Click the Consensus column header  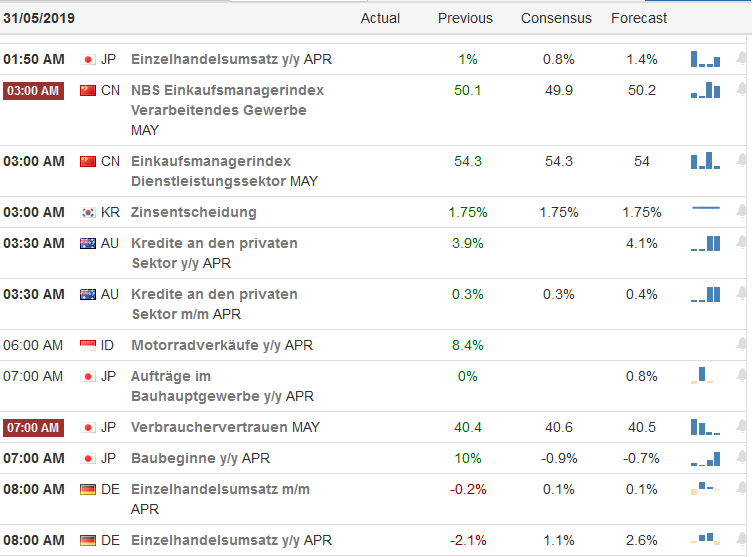click(556, 18)
